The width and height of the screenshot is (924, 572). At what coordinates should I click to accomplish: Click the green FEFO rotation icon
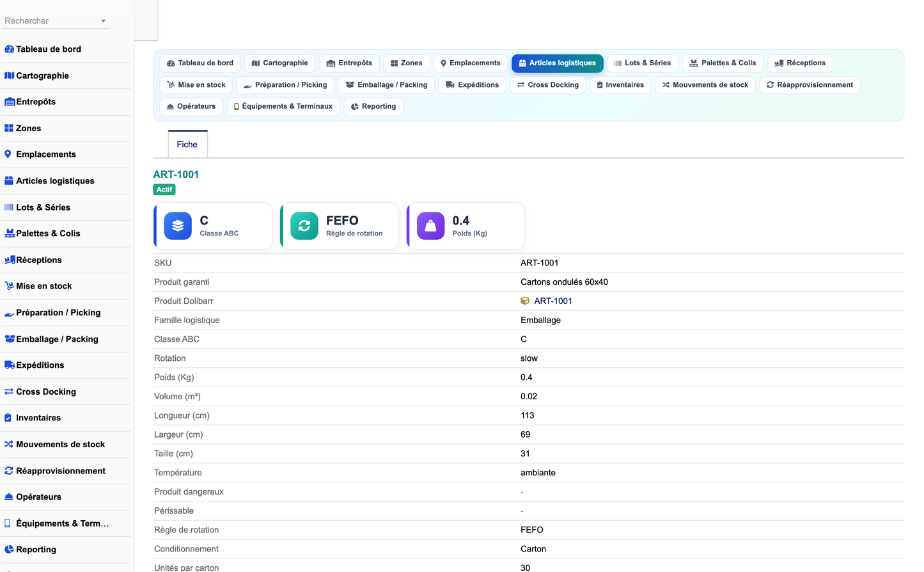(x=304, y=226)
